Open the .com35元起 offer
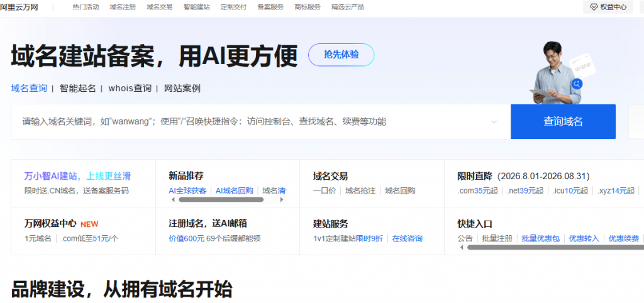 (x=478, y=190)
